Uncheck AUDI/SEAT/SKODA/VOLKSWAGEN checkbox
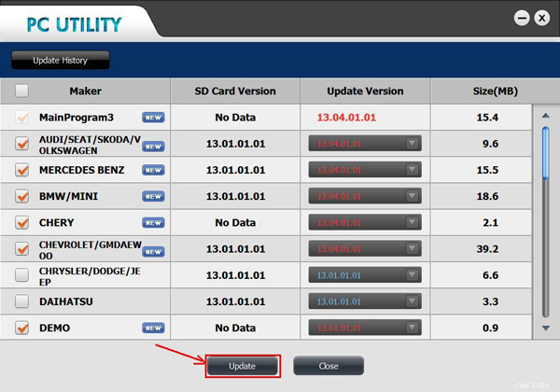560x392 pixels. pyautogui.click(x=21, y=144)
